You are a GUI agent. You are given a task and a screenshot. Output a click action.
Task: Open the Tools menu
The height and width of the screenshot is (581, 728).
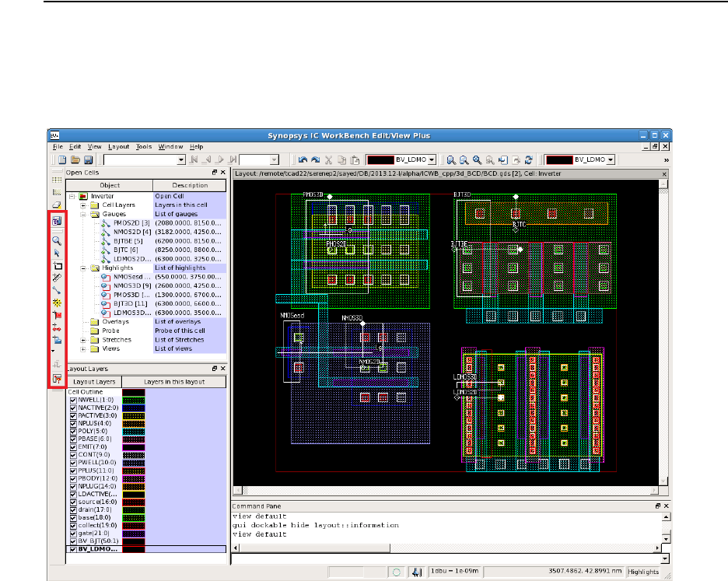tap(144, 146)
